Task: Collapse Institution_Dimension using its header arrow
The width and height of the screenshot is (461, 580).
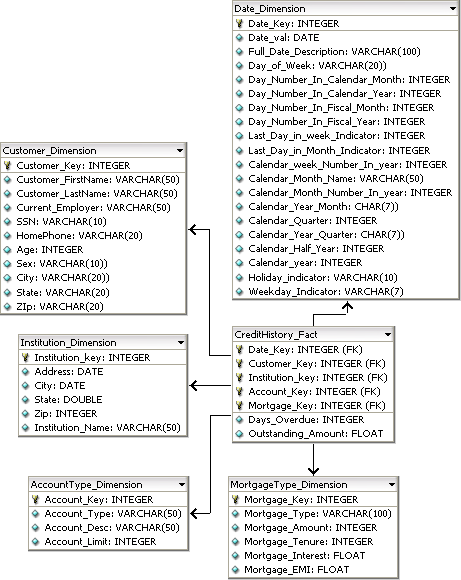Action: (181, 343)
